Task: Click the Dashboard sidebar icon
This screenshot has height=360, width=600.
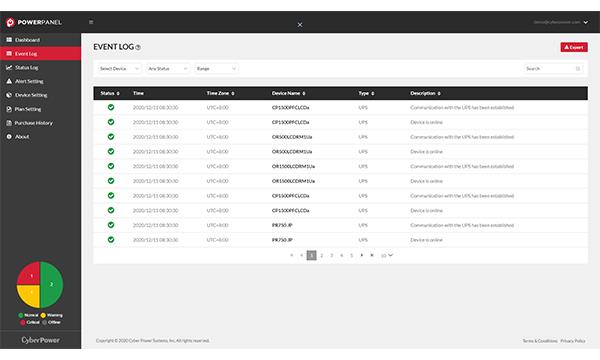Action: point(9,40)
